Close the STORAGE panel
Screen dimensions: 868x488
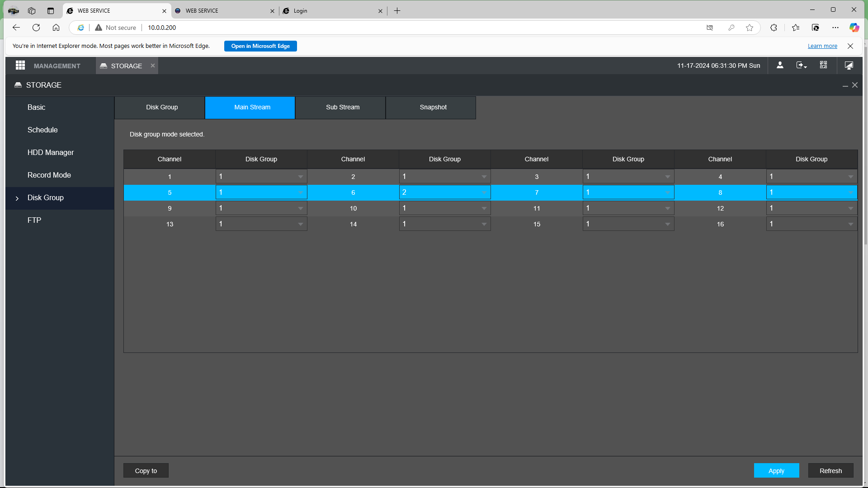855,85
